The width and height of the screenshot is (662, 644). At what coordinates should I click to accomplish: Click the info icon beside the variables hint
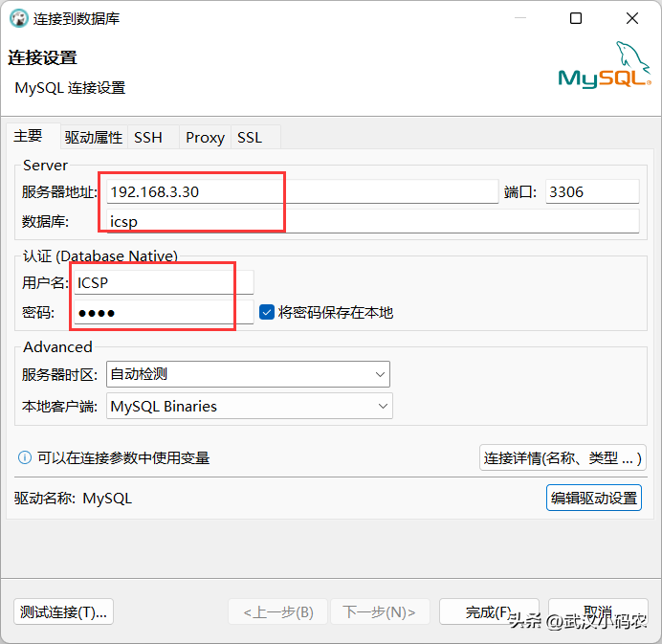coord(25,457)
